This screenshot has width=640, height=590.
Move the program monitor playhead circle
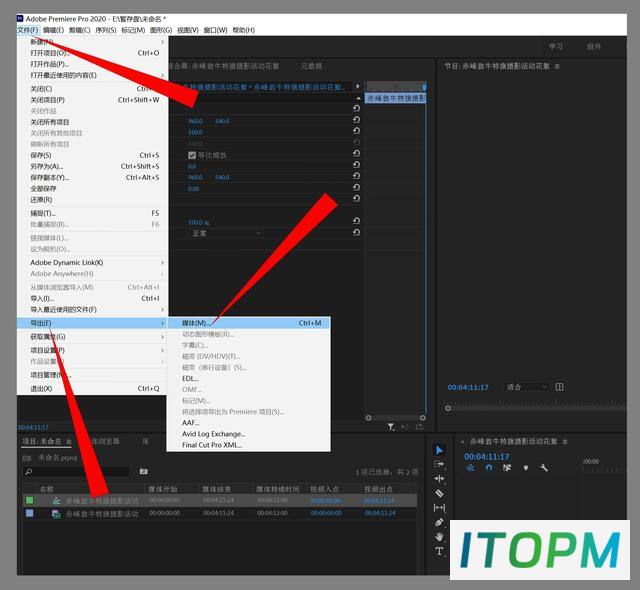click(448, 408)
